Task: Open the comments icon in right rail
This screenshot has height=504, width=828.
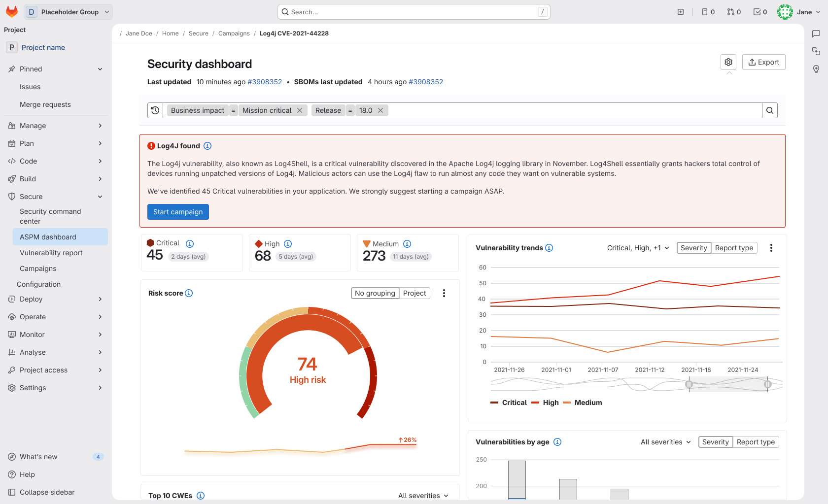Action: pyautogui.click(x=816, y=34)
